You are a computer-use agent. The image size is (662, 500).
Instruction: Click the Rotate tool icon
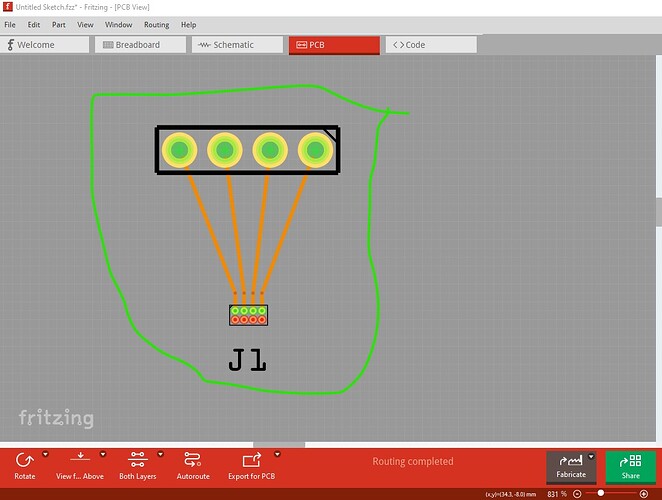coord(25,460)
